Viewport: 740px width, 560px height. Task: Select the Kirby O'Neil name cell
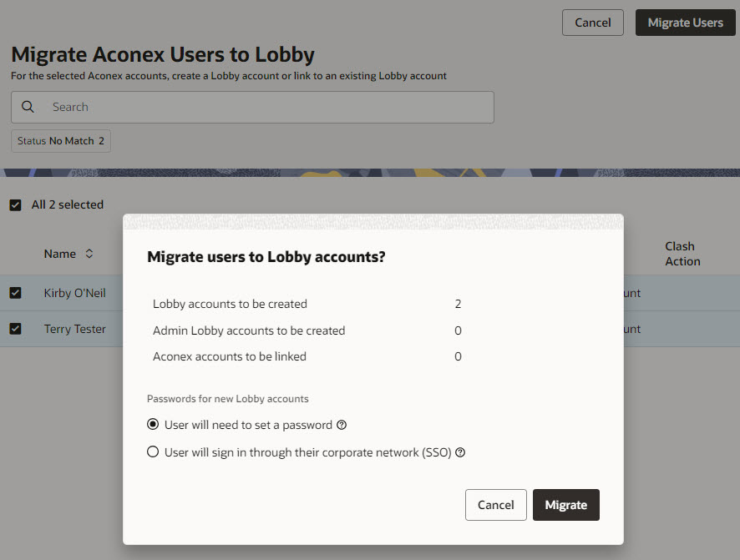click(74, 293)
